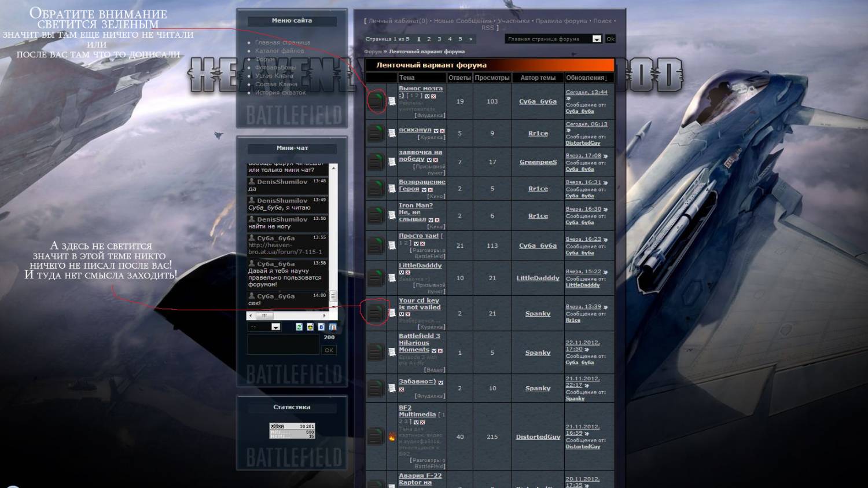Open the topic 'Battlefield 3 Hilarious Moments'
Viewport: 868px width, 488px height.
[x=420, y=343]
